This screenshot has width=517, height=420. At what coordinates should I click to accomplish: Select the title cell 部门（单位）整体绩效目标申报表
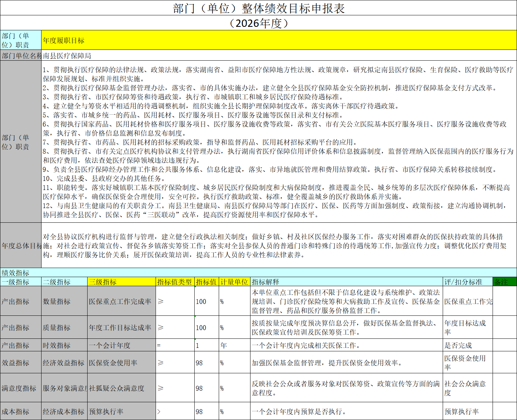pyautogui.click(x=258, y=8)
